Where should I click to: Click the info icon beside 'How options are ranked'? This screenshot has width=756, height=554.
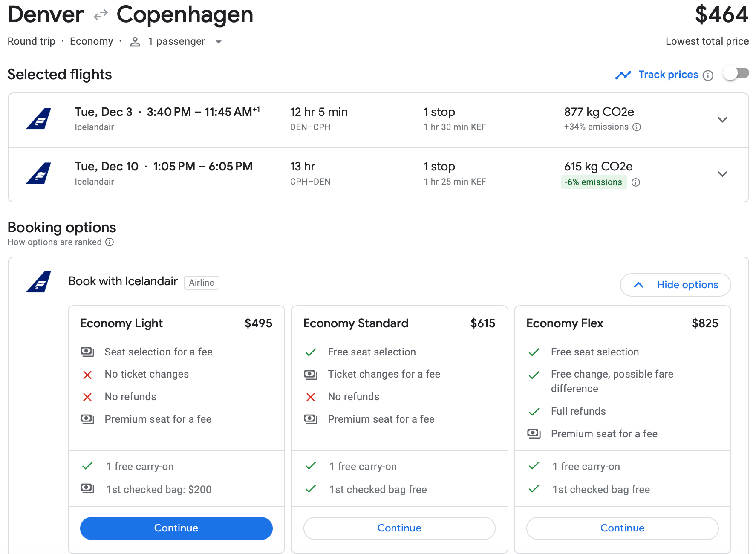110,242
